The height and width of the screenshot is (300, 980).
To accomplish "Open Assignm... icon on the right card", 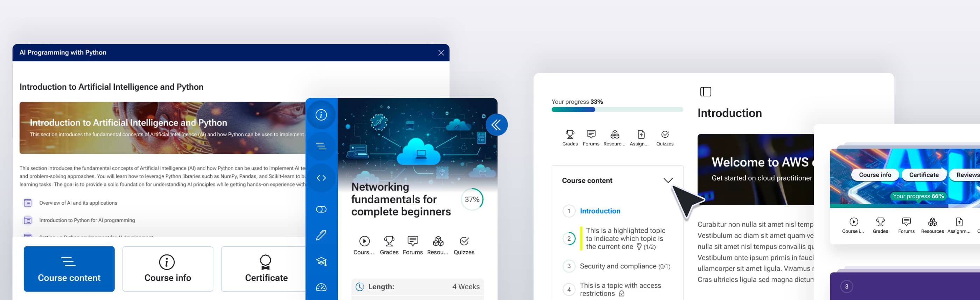I will coord(959,225).
